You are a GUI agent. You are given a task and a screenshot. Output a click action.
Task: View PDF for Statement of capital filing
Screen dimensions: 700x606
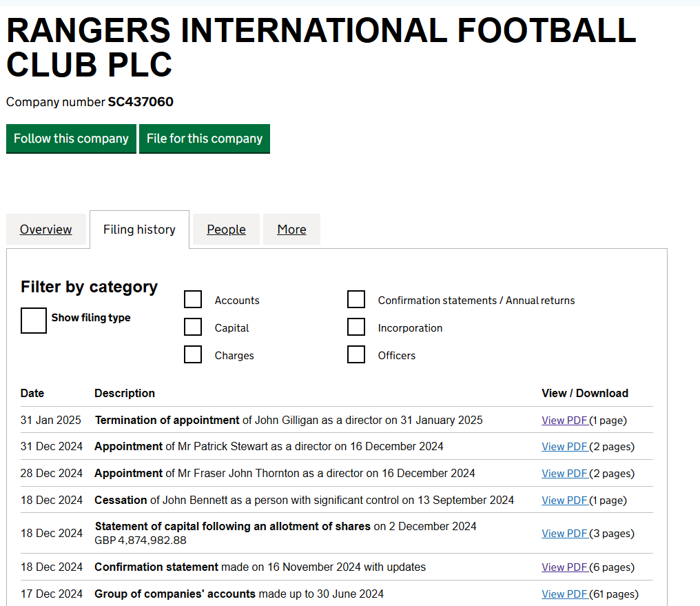(565, 533)
